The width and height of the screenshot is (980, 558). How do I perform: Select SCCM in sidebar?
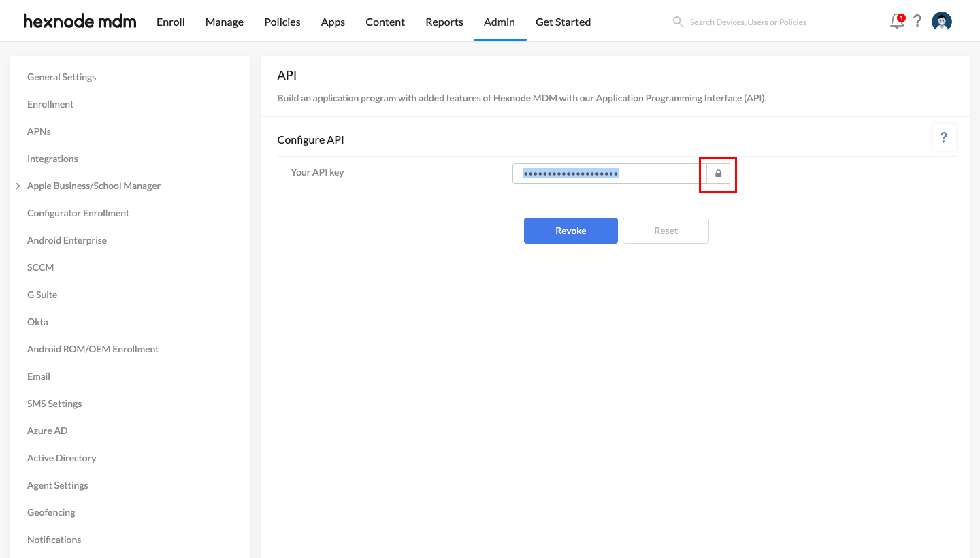coord(40,267)
